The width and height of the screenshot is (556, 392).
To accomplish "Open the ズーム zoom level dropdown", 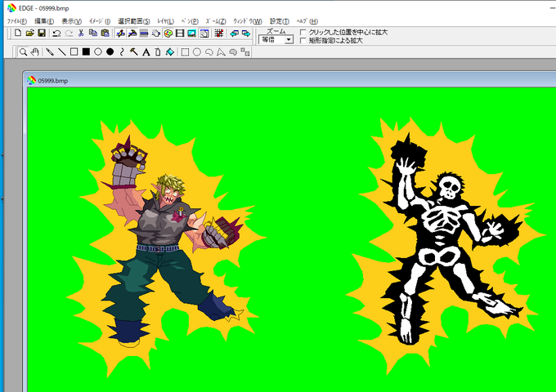I will [289, 40].
